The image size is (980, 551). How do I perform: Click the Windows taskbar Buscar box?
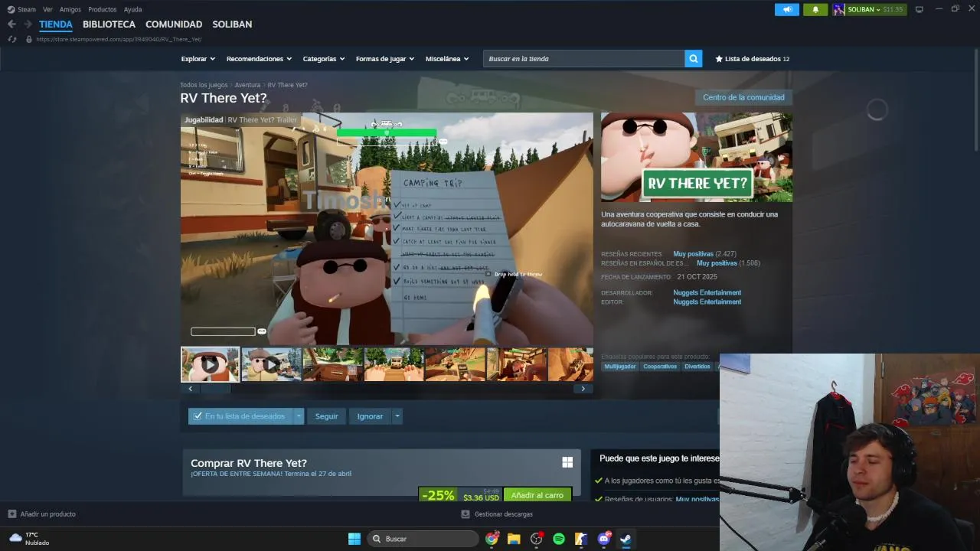coord(423,539)
